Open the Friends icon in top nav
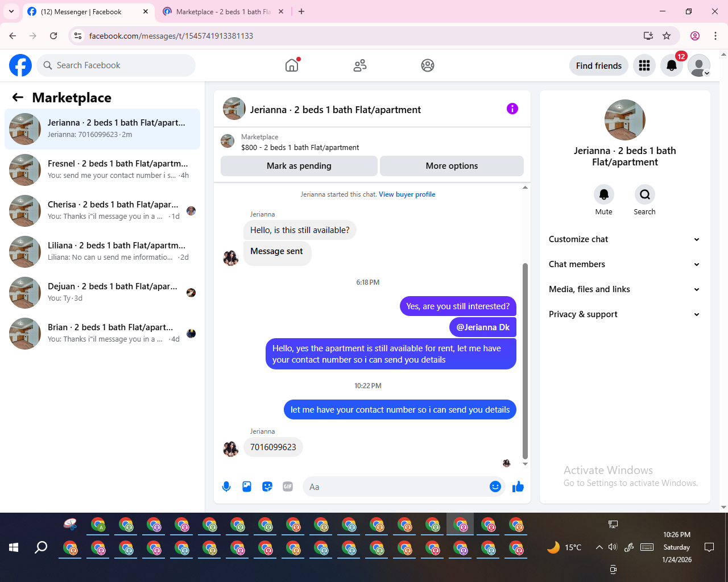 click(360, 65)
